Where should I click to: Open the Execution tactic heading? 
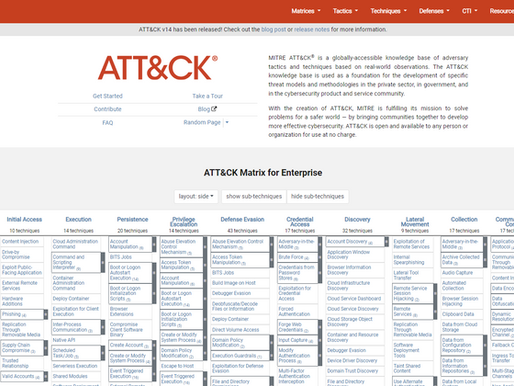78,219
